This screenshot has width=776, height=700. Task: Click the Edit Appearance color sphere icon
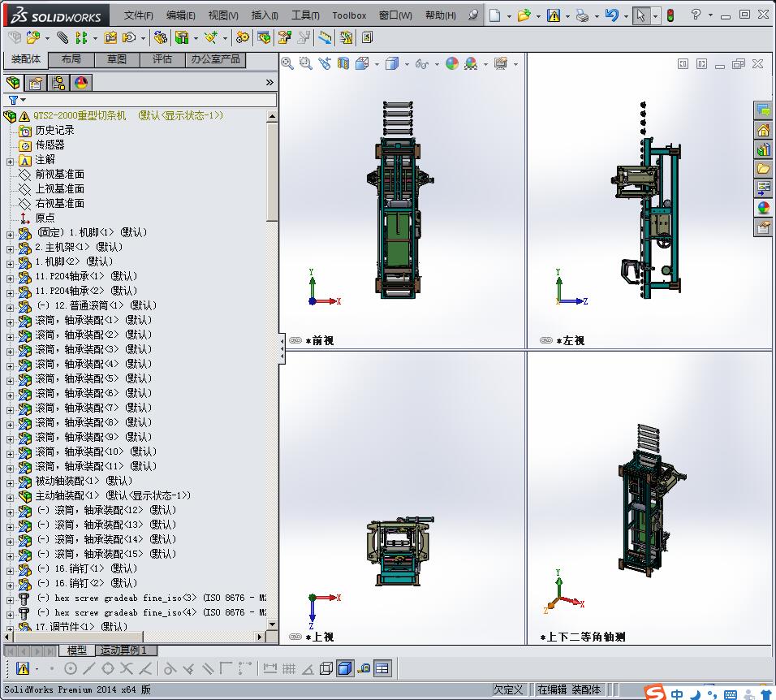(x=452, y=63)
